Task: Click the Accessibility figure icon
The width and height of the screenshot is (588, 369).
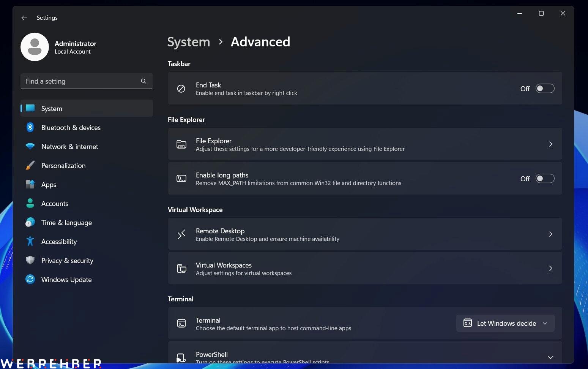Action: 30,241
